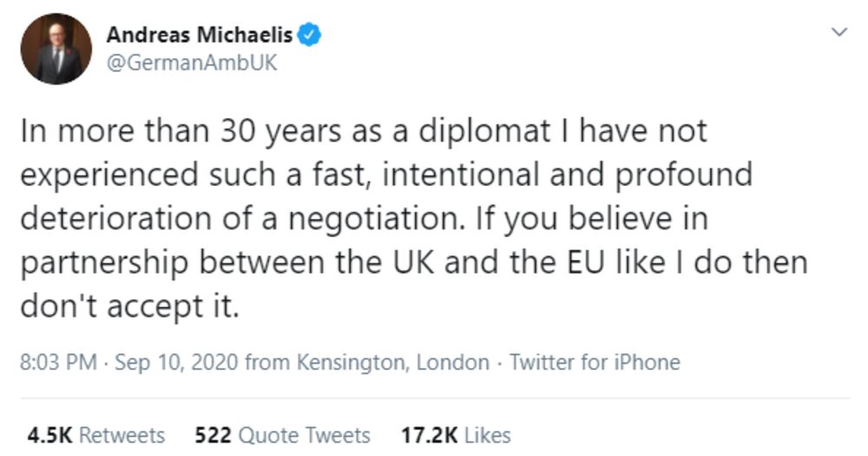Open Andreas Michaelis profile photo
Screen dimensions: 868x456
coord(56,49)
